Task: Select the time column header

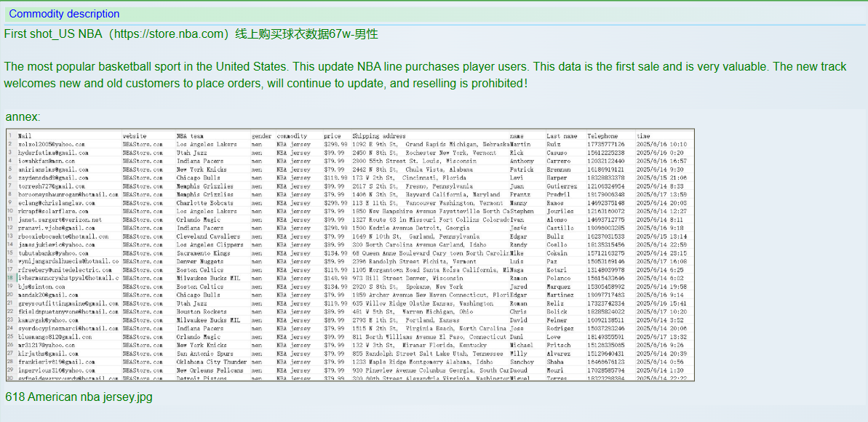Action: click(643, 136)
